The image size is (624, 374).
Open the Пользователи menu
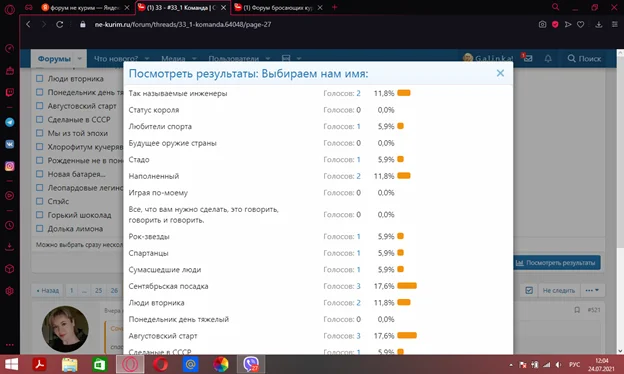234,58
